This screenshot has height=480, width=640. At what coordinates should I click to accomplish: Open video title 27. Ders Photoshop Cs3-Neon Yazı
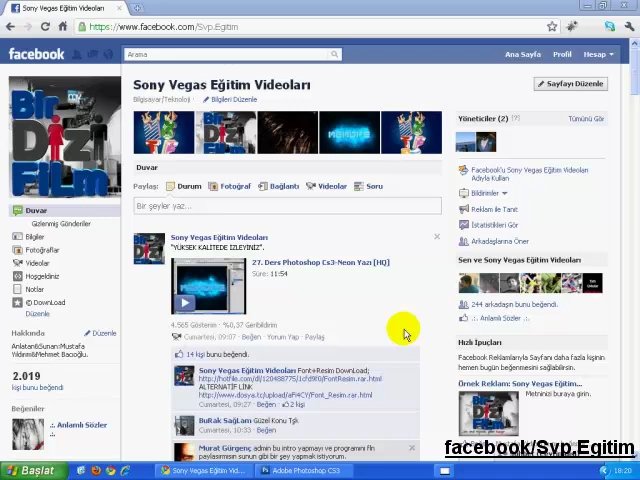coord(321,262)
